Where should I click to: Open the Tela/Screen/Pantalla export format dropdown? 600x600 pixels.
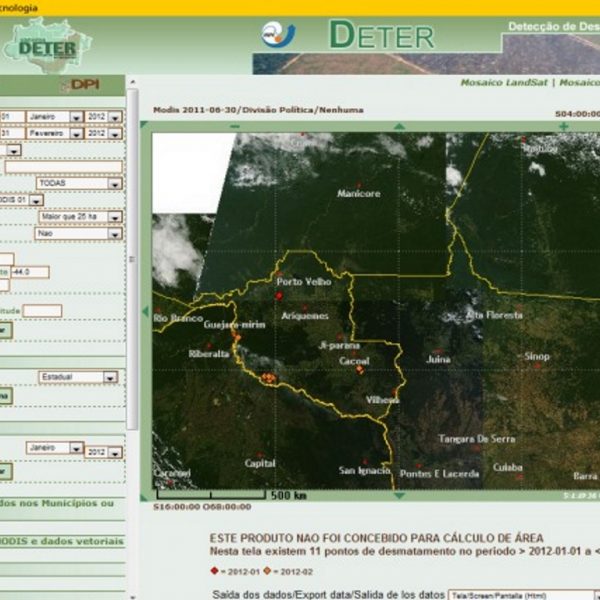520,594
